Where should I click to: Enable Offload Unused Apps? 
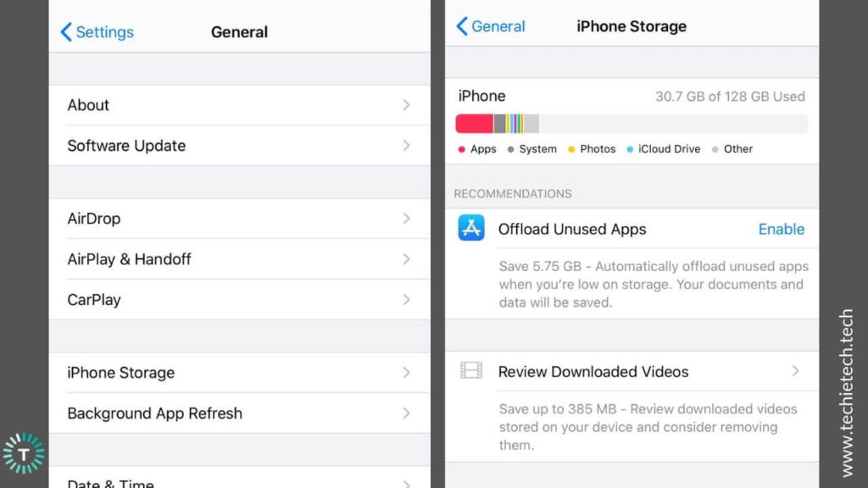coord(781,229)
